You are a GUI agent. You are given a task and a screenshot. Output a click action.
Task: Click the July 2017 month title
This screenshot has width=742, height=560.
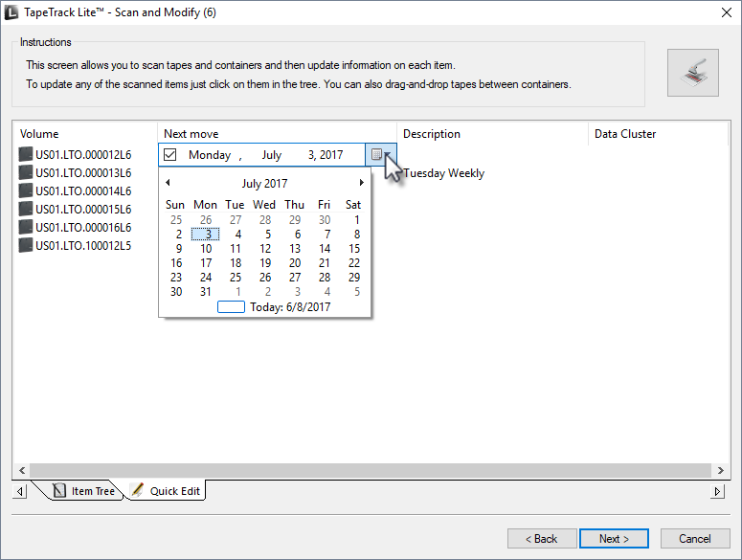[x=264, y=184]
